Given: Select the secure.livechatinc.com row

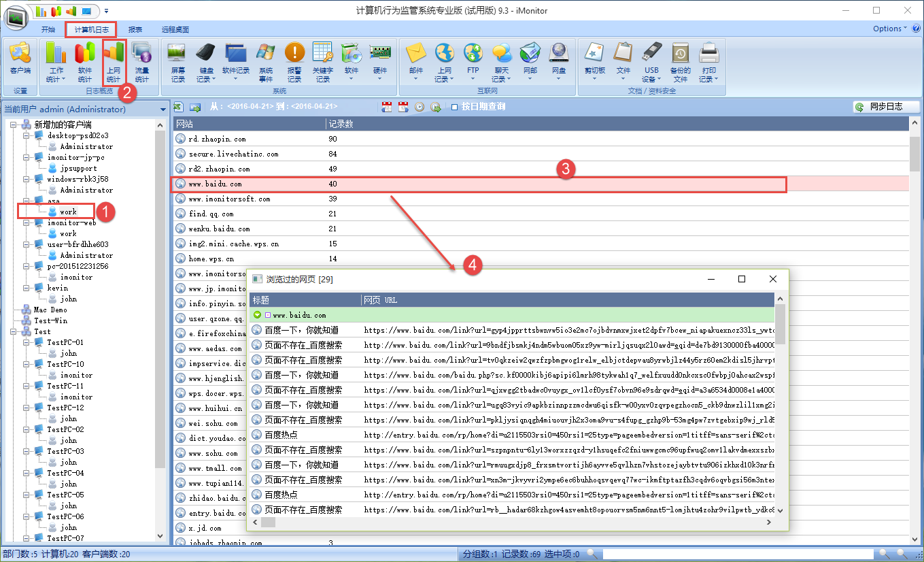Looking at the screenshot, I should point(540,154).
